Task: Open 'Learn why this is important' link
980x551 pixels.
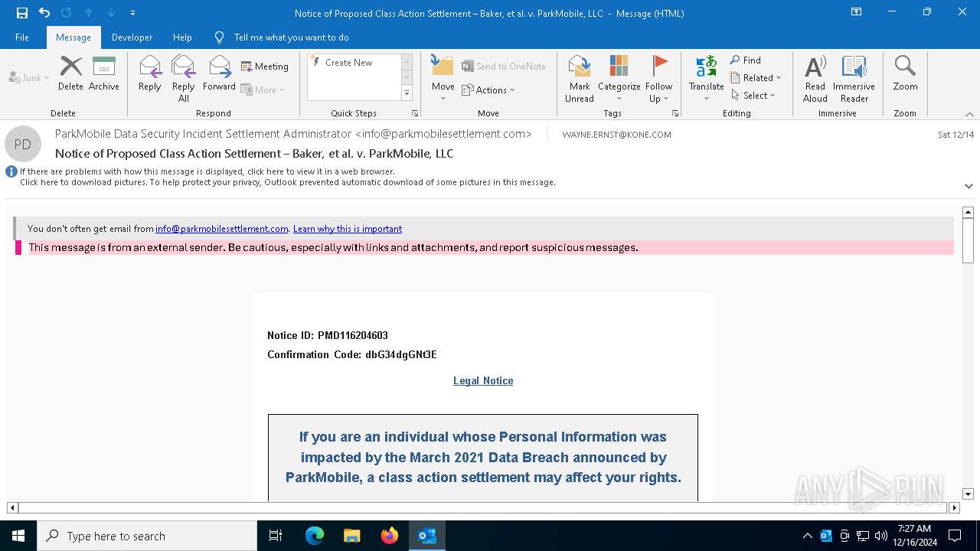Action: (348, 229)
